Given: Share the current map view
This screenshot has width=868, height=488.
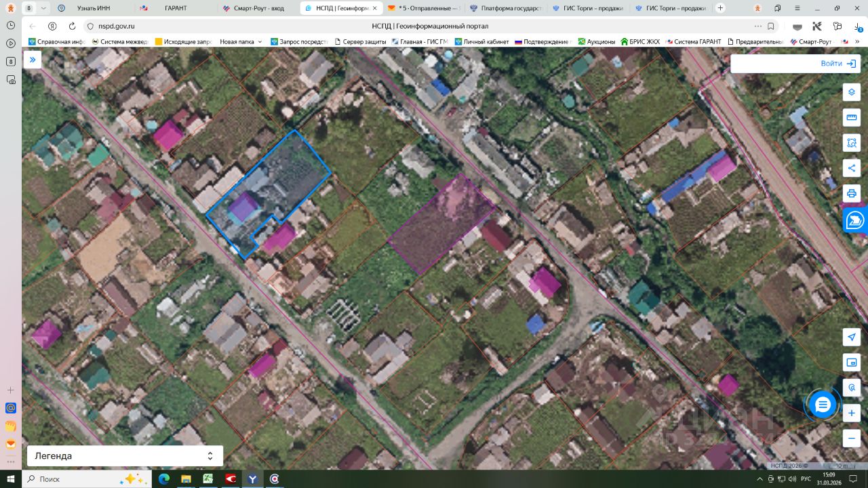Looking at the screenshot, I should (852, 168).
